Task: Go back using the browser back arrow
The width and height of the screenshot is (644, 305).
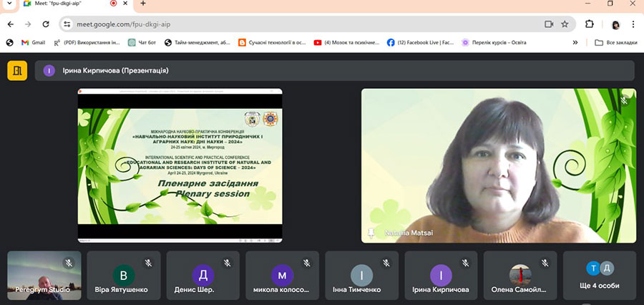Action: click(x=10, y=24)
